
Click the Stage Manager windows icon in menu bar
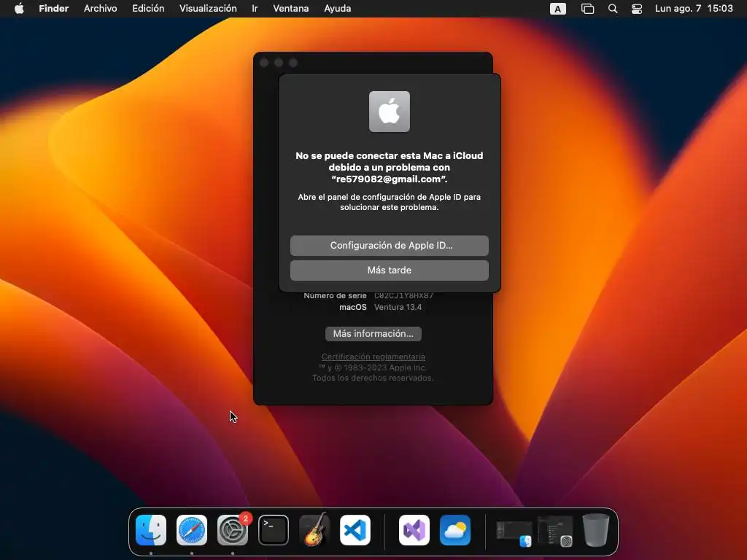[x=587, y=9]
